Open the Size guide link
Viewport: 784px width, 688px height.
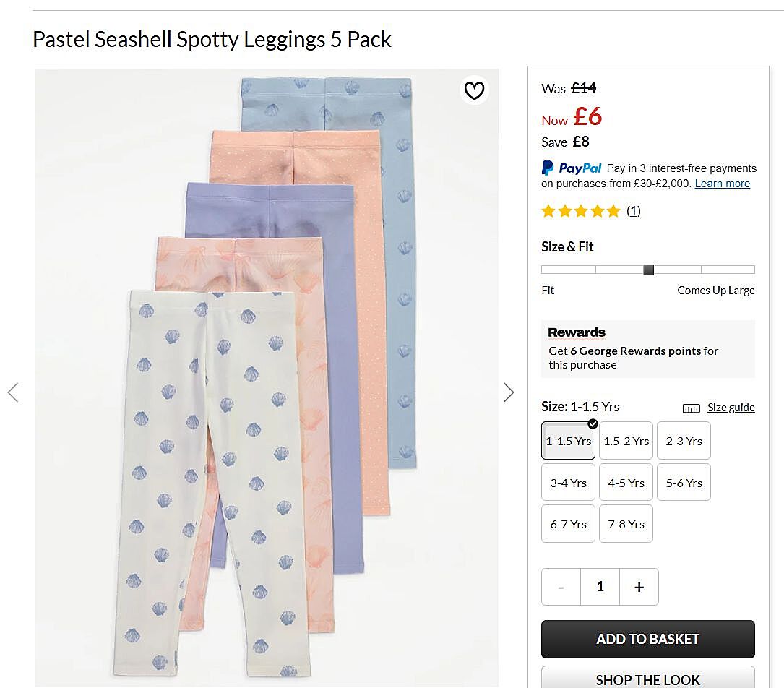[x=731, y=408]
